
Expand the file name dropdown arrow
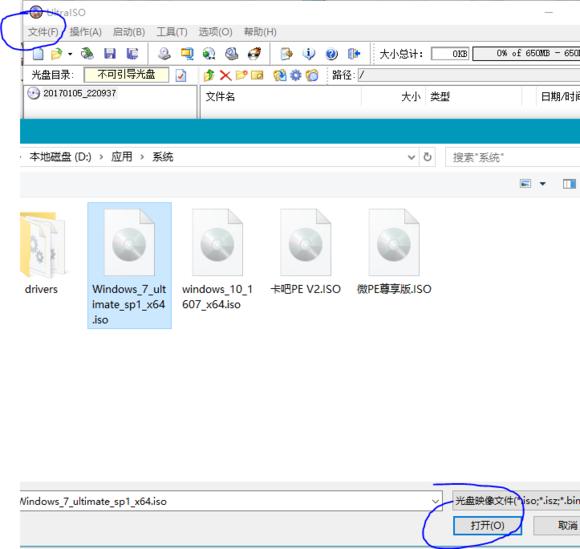(435, 501)
